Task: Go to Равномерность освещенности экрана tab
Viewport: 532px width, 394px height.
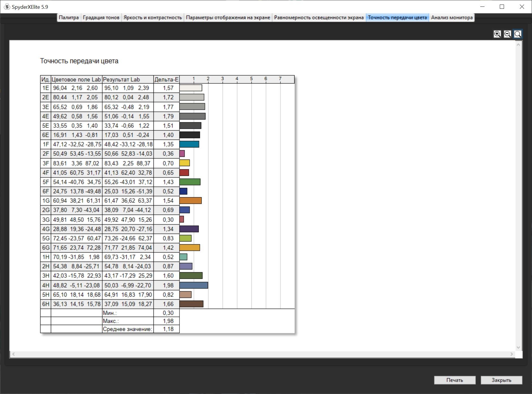Action: pos(319,18)
